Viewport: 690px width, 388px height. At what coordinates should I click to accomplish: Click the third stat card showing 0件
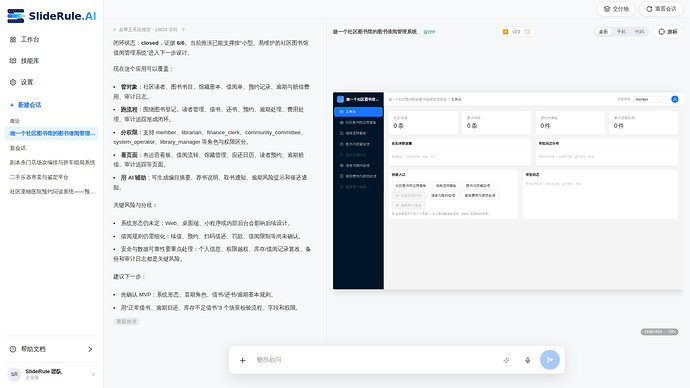coord(570,122)
